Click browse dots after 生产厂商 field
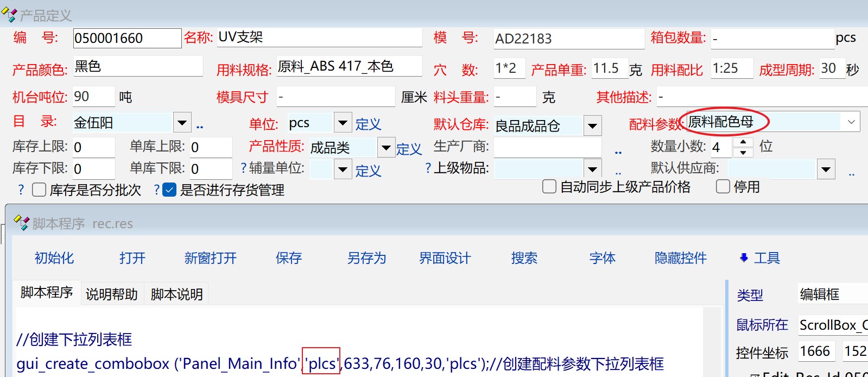Screen dimensions: 868x377 pyautogui.click(x=618, y=153)
